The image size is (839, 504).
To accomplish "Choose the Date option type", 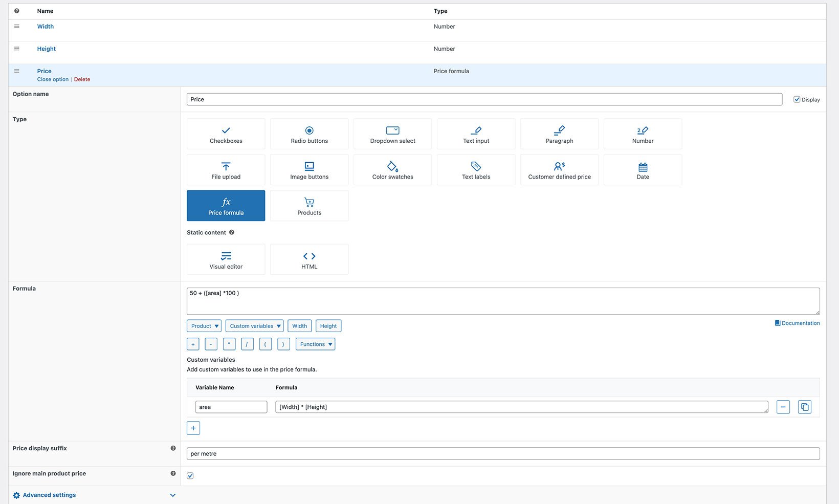I will [643, 170].
